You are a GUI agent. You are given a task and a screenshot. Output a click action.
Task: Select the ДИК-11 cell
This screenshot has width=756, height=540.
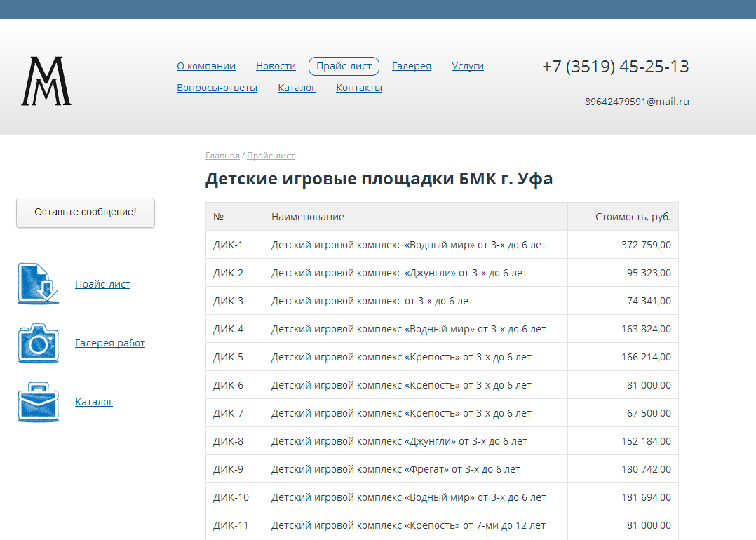(x=235, y=525)
